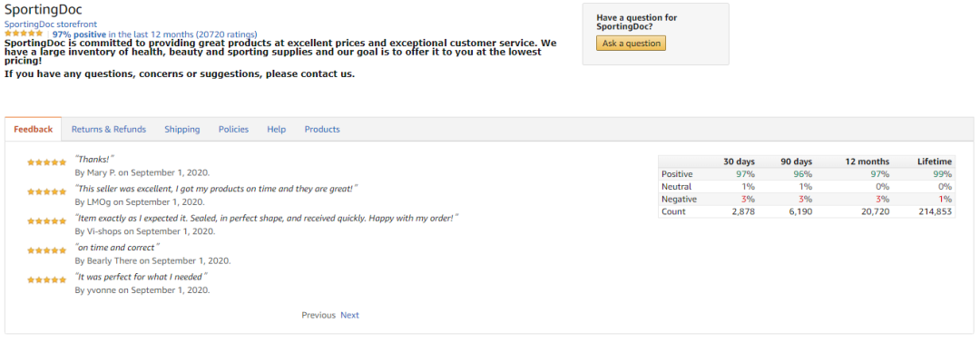980x343 pixels.
Task: Go to Next page of feedback
Action: [349, 315]
